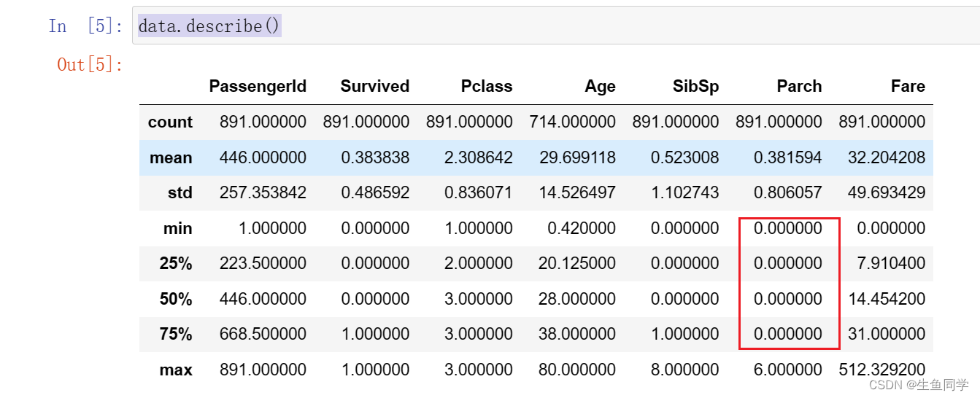Screen dimensions: 980x398
Task: Click the std row label
Action: coord(180,193)
